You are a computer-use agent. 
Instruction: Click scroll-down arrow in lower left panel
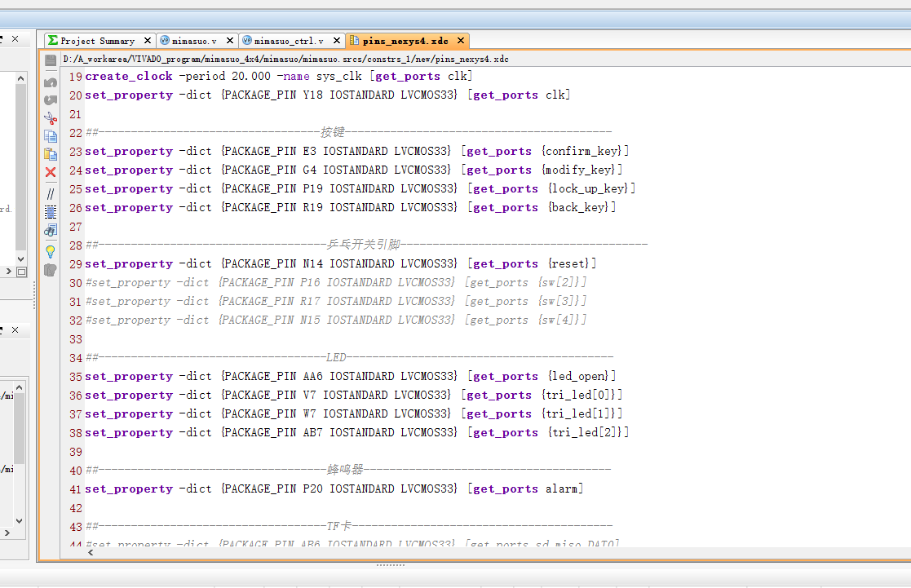coord(20,521)
